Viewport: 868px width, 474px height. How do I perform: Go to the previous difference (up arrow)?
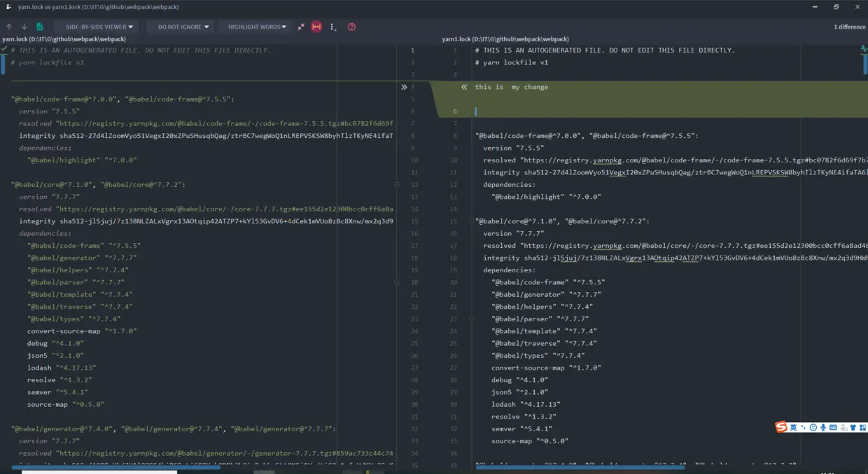[9, 27]
